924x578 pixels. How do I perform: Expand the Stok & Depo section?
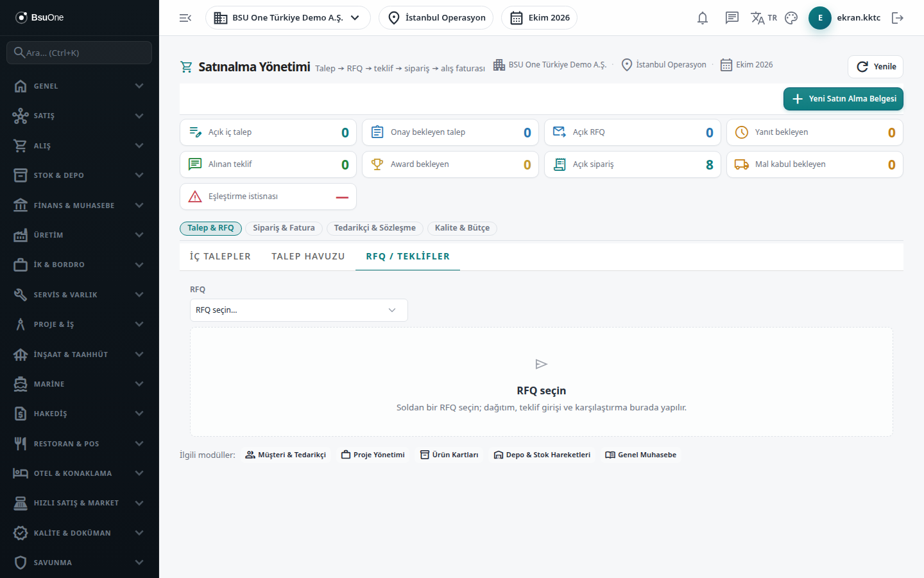tap(80, 175)
